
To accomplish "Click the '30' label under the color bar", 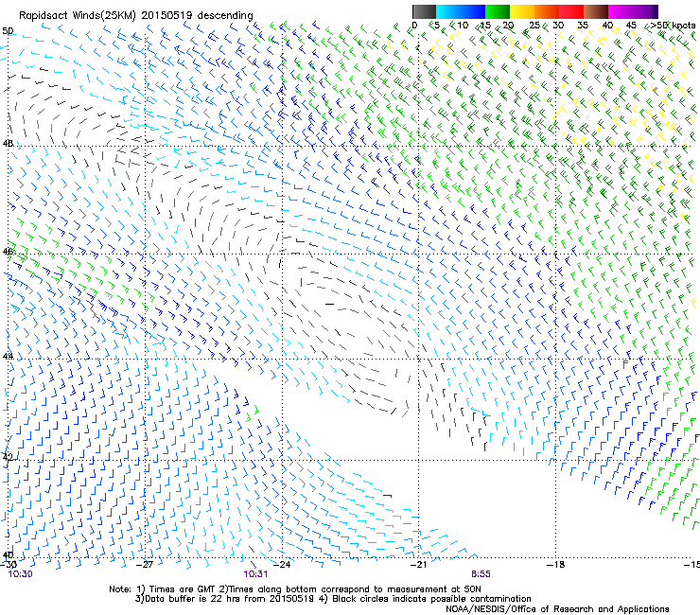I will tap(558, 26).
